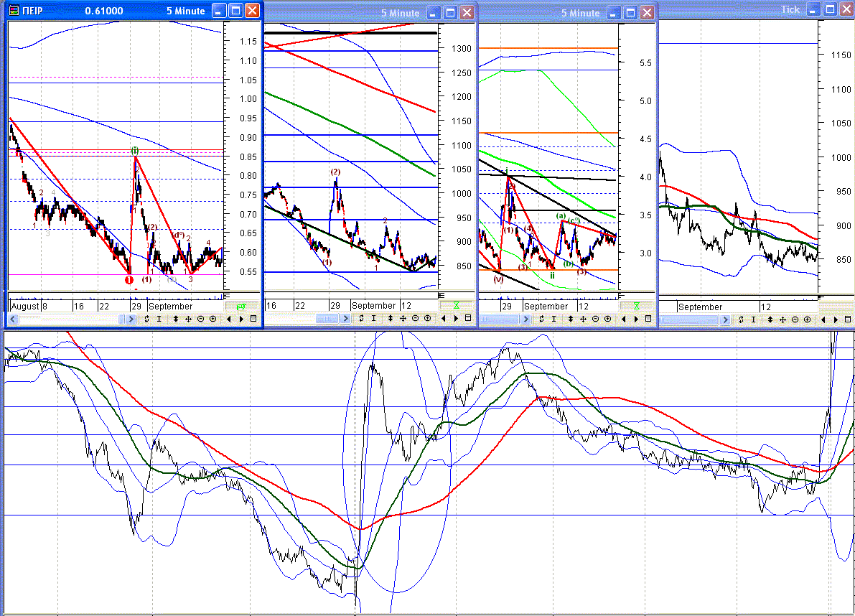Screen dimensions: 855x616
Task: Click scrollbar thumb in second 5 Minute window
Action: tap(327, 318)
